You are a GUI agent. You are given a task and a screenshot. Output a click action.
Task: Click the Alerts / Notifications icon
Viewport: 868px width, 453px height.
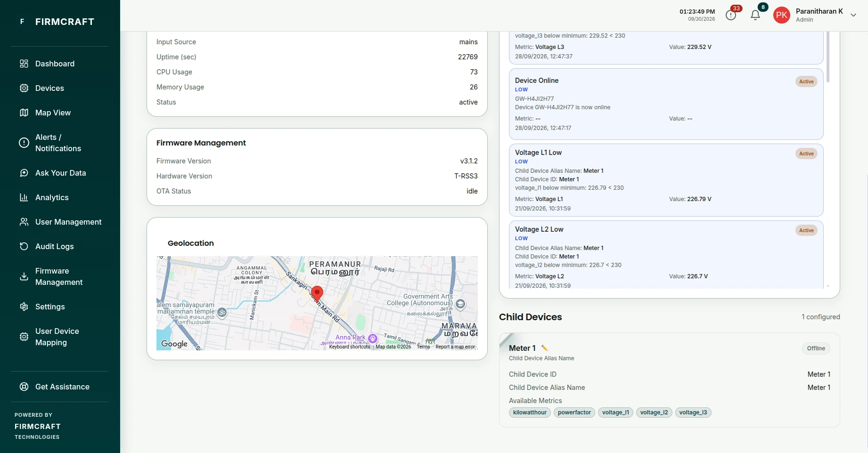[24, 143]
